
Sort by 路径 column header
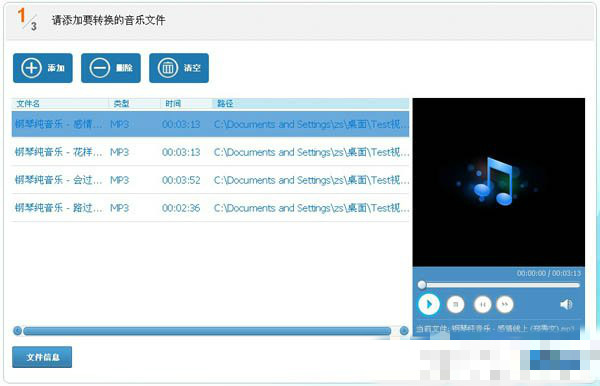point(311,104)
